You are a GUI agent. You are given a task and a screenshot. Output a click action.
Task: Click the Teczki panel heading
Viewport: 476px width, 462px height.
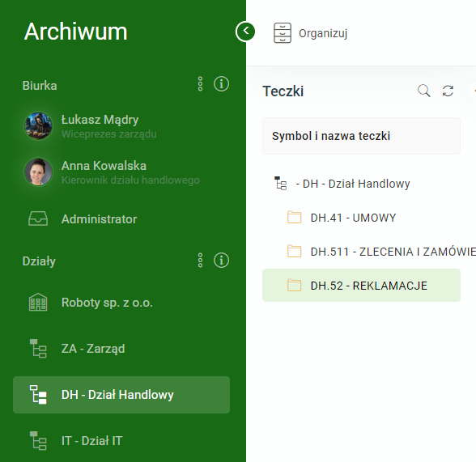point(283,91)
